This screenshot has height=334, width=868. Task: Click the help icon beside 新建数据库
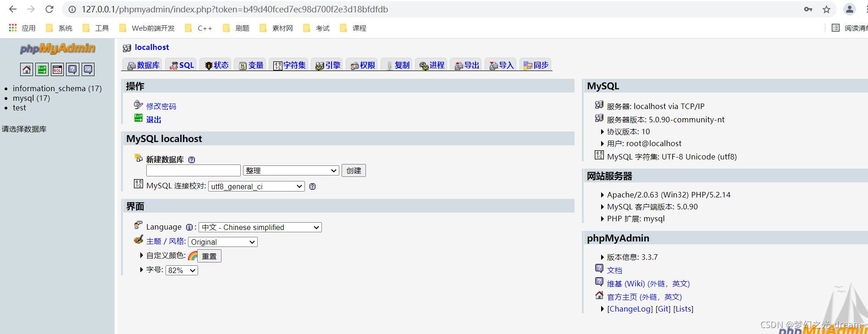click(x=192, y=160)
